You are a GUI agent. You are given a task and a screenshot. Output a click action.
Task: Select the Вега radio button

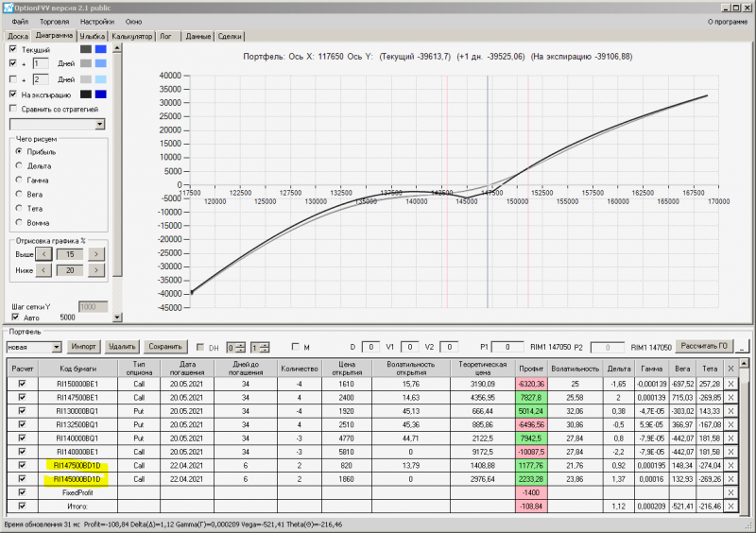pyautogui.click(x=19, y=194)
